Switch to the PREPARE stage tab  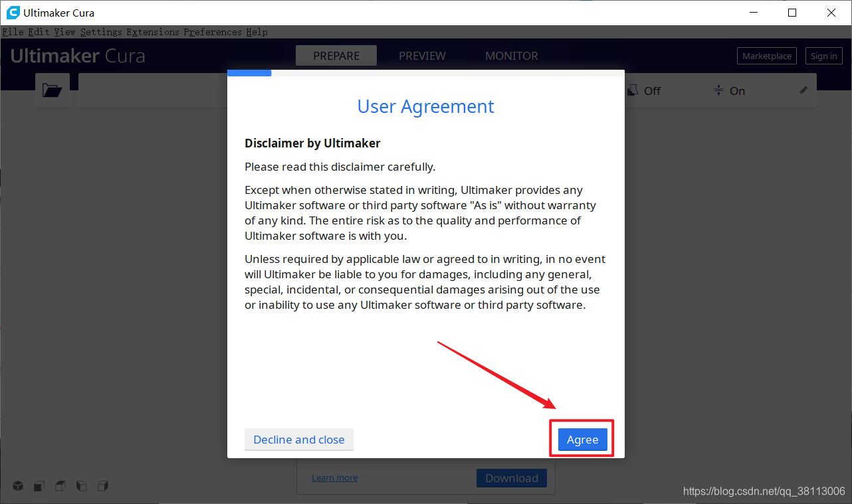336,56
